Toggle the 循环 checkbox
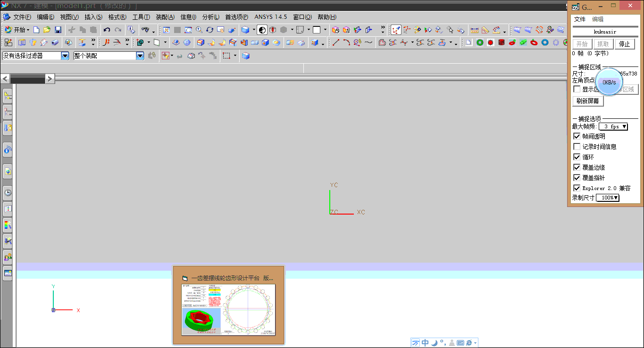644x348 pixels. coord(577,157)
